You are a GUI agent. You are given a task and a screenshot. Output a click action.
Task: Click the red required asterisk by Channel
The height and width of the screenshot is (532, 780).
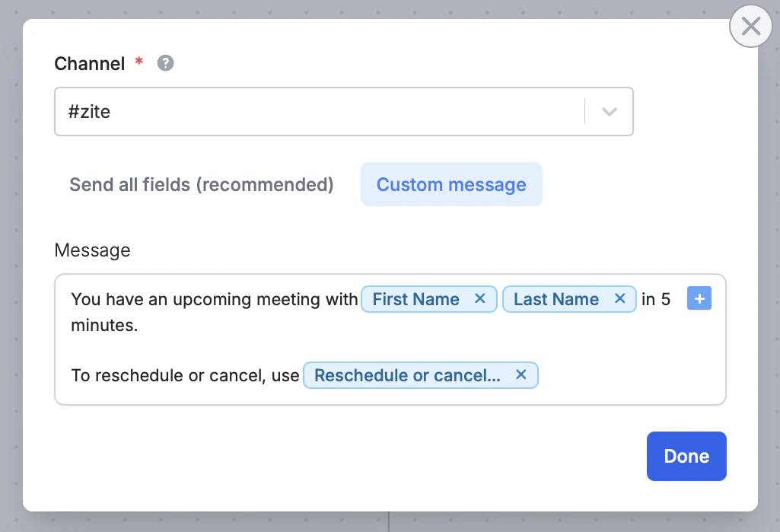138,62
